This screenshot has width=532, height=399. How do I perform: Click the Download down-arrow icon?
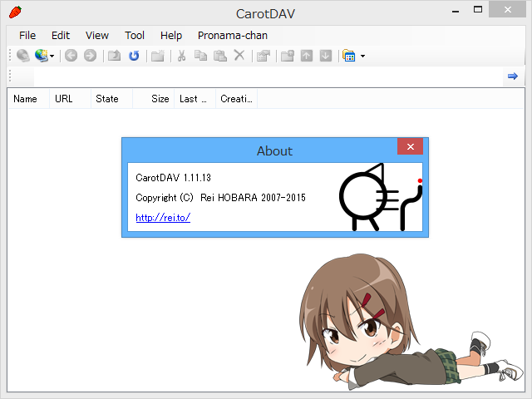(326, 56)
